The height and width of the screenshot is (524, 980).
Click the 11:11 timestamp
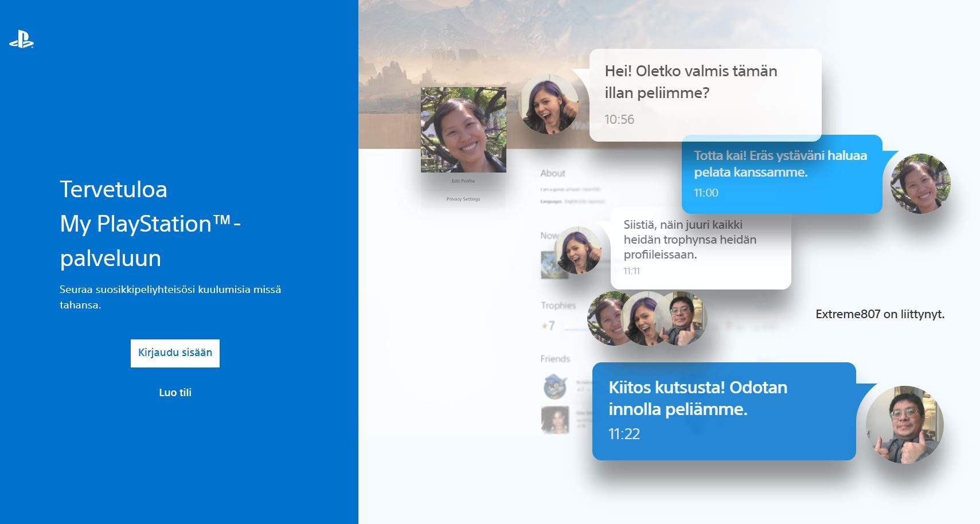pos(631,271)
